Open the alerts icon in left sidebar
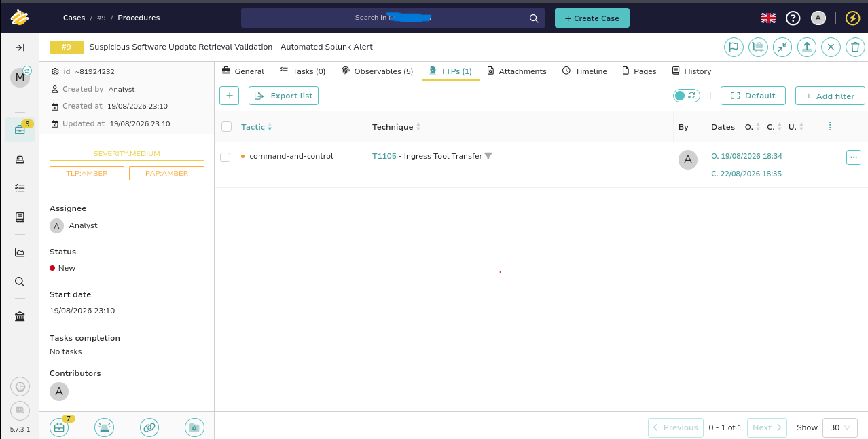 [20, 159]
